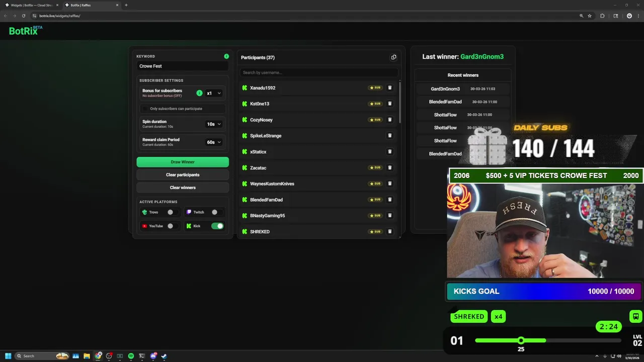Click the bus icon on stream overlay
Viewport: 644px width, 362px height.
[x=635, y=317]
